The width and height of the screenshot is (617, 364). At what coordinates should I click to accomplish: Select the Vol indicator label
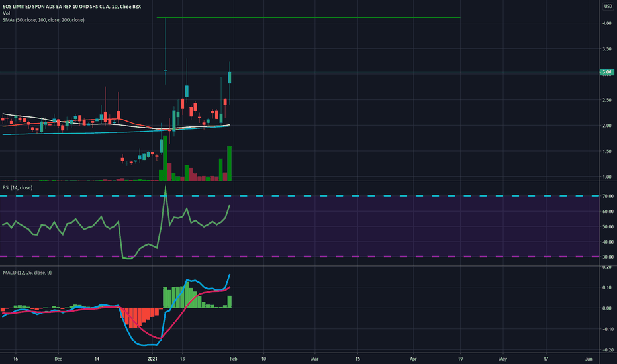(7, 13)
